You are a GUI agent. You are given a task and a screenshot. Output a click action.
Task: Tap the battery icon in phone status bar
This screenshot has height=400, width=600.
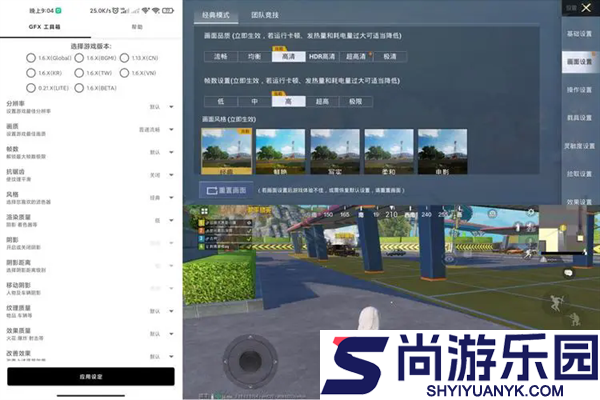coord(168,11)
